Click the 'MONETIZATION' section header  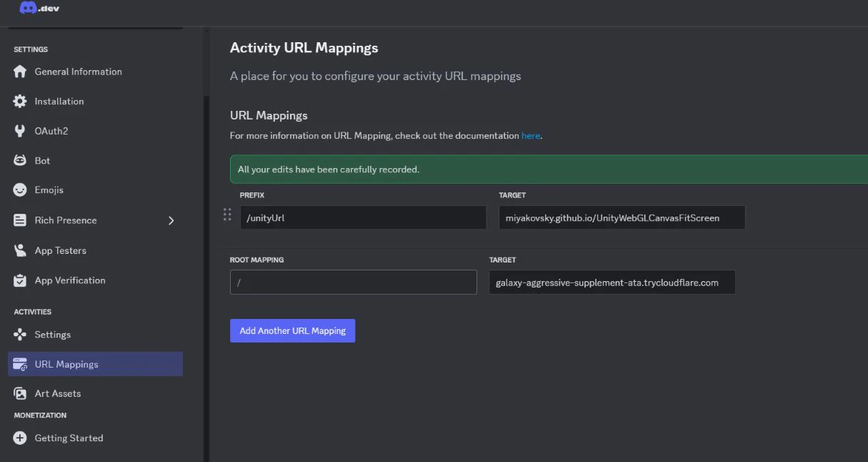(40, 416)
